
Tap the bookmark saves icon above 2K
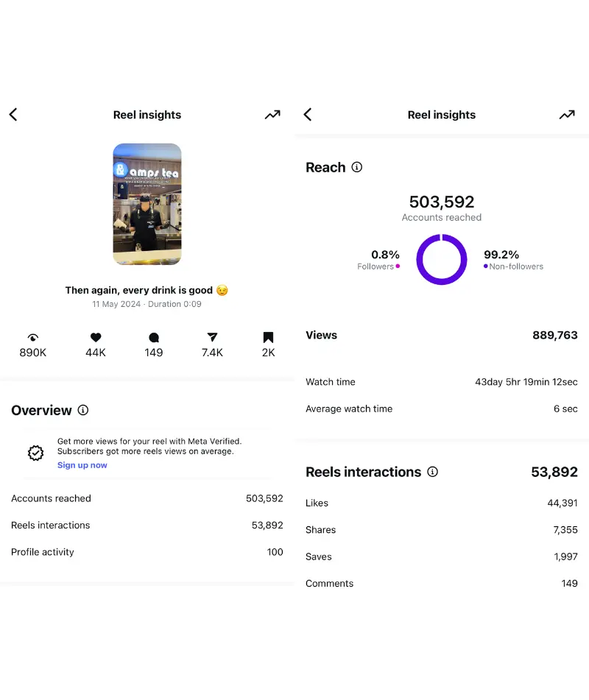[268, 338]
